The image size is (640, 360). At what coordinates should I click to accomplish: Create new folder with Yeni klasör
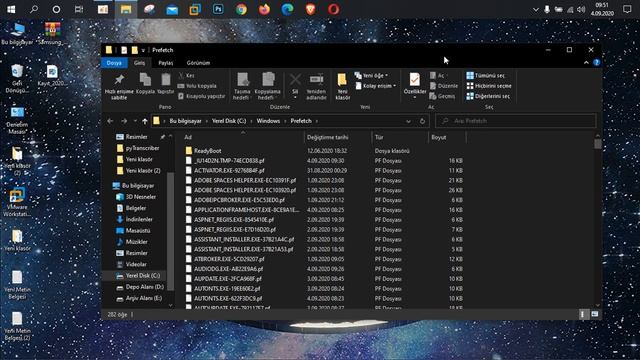(342, 86)
